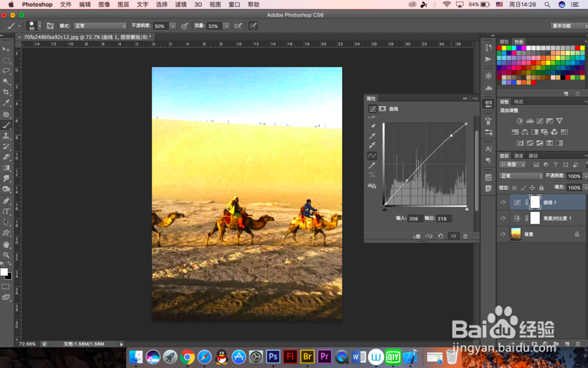Screen dimensions: 588x368
Task: Open Chrome from the Dock
Action: (187, 357)
